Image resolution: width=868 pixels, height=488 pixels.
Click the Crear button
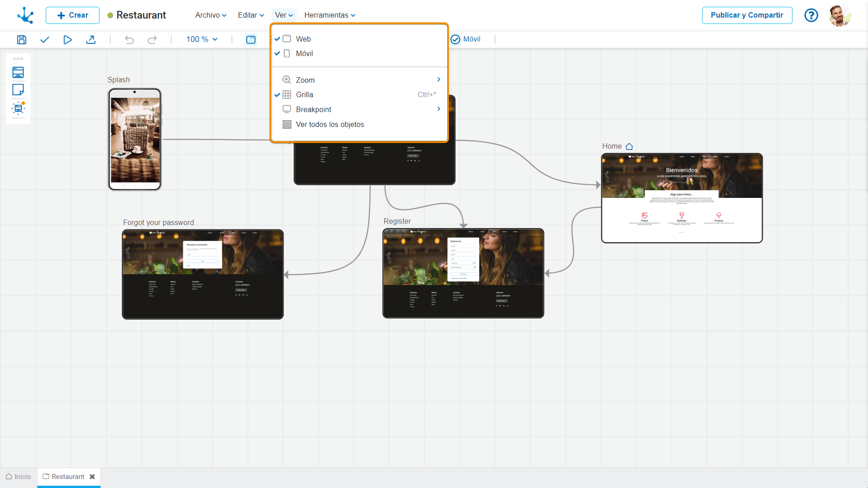click(x=72, y=15)
